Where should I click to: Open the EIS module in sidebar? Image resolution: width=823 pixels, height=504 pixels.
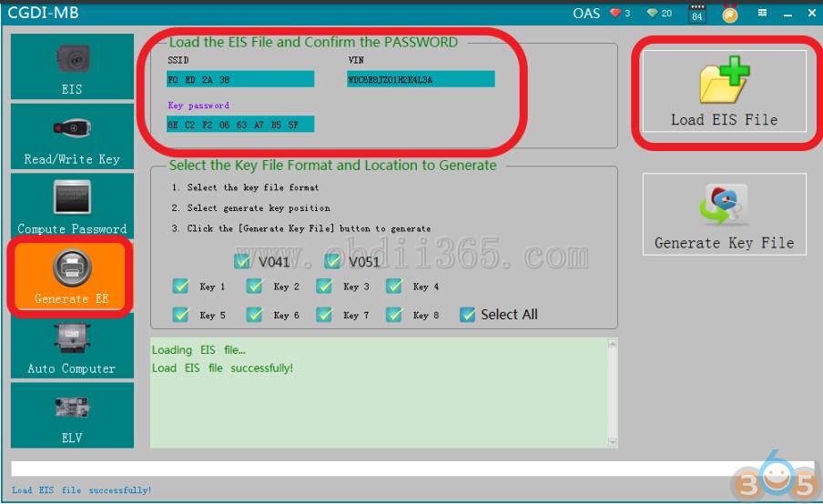point(73,66)
